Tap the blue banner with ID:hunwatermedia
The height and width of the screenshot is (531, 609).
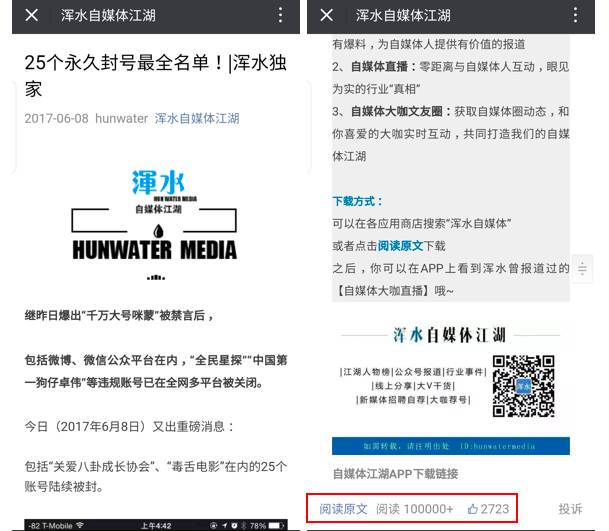click(451, 446)
